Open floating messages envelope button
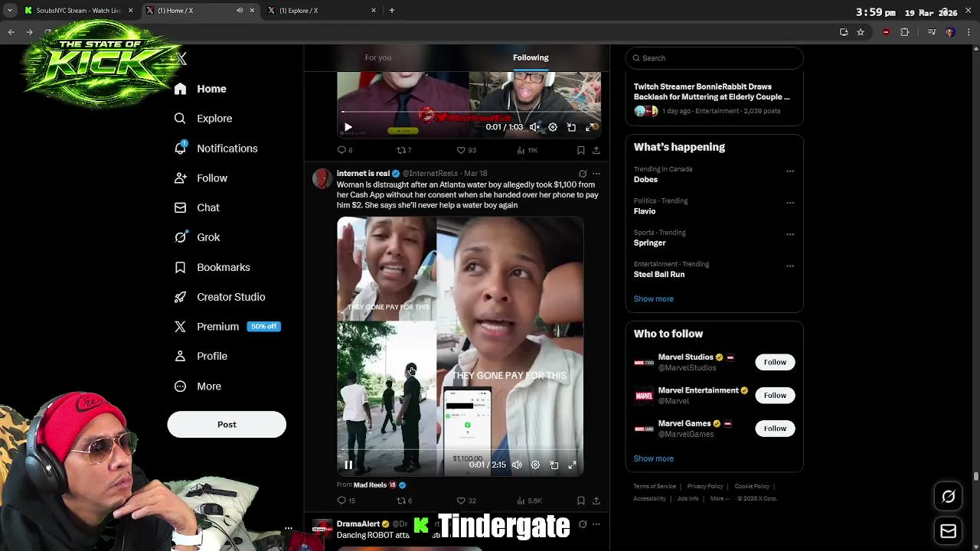This screenshot has height=551, width=980. click(x=949, y=531)
